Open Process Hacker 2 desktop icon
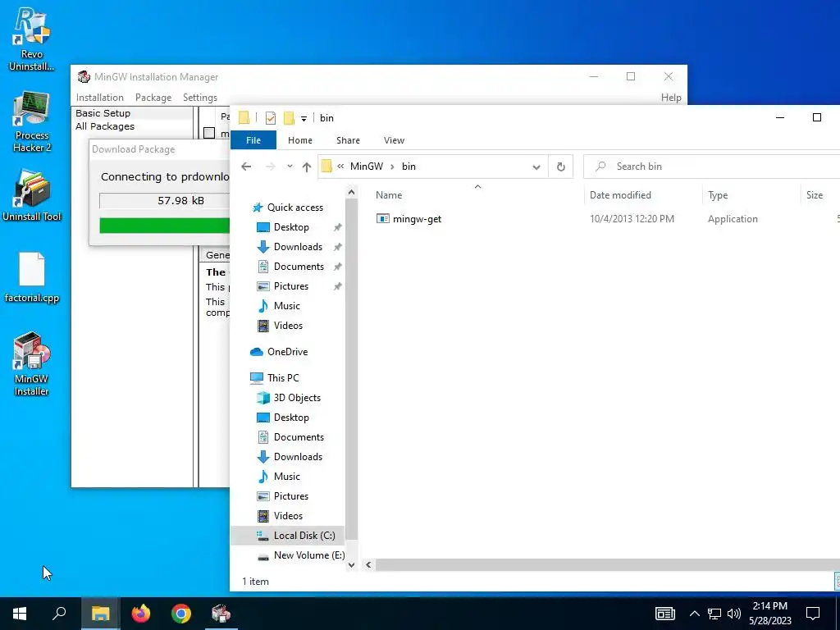This screenshot has height=630, width=840. click(32, 122)
